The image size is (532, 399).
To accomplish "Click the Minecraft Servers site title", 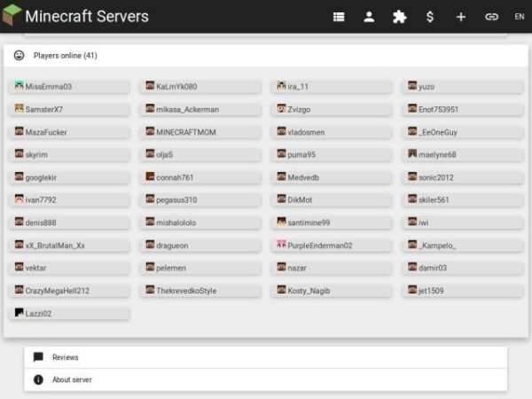I will 87,16.
